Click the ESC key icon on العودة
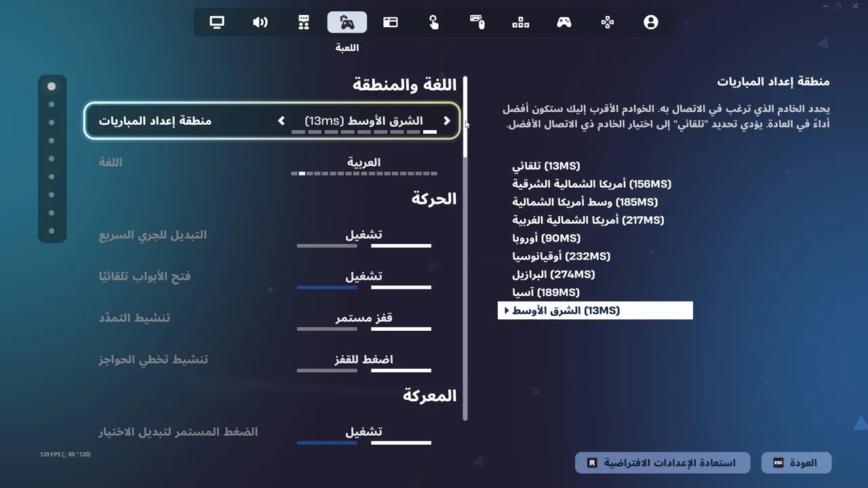868x488 pixels. click(778, 463)
